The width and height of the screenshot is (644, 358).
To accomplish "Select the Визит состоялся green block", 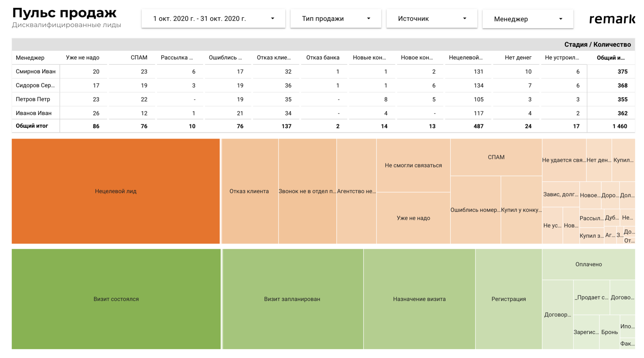I will pos(116,299).
